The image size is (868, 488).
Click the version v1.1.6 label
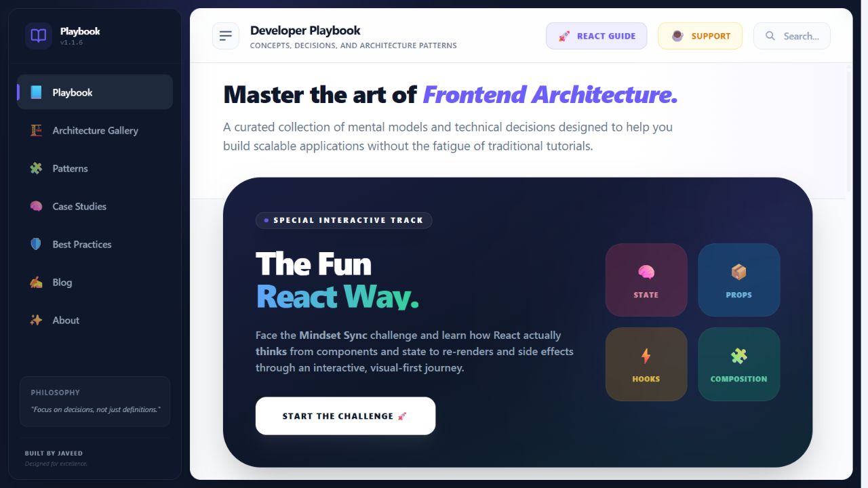pyautogui.click(x=71, y=43)
